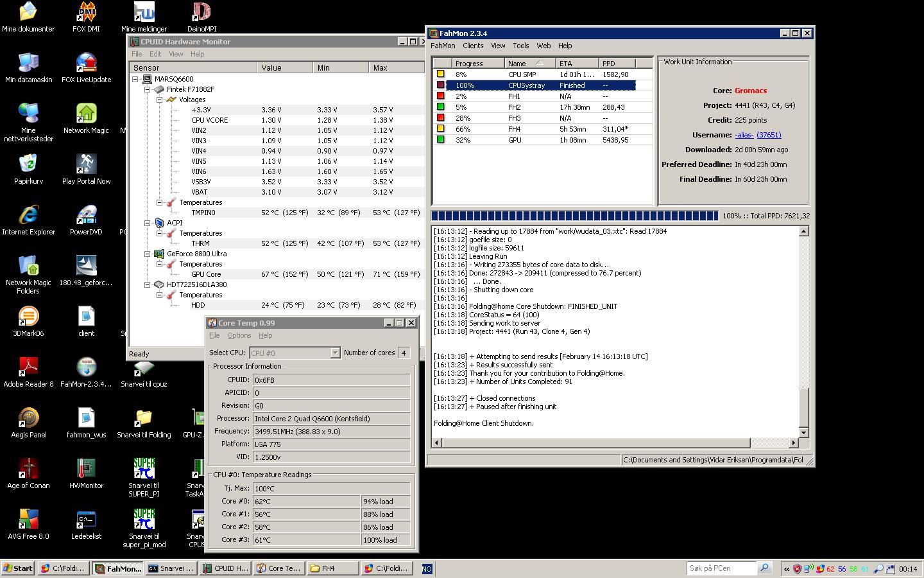Collapse Fintek F71882F tree node
This screenshot has height=578, width=924.
(x=147, y=89)
